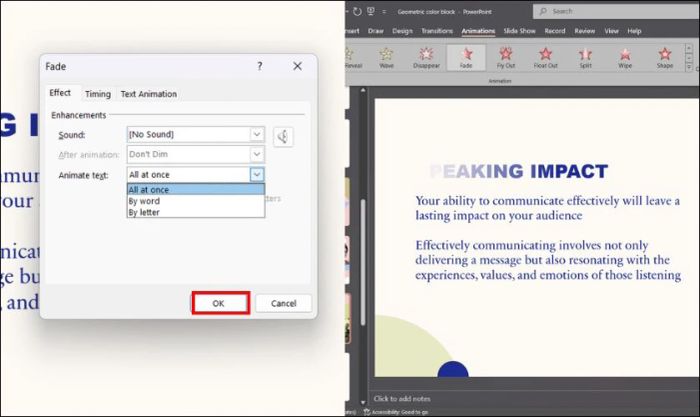Click the scroll up arrow of the thumbnail pane
700x417 pixels.
pyautogui.click(x=363, y=91)
